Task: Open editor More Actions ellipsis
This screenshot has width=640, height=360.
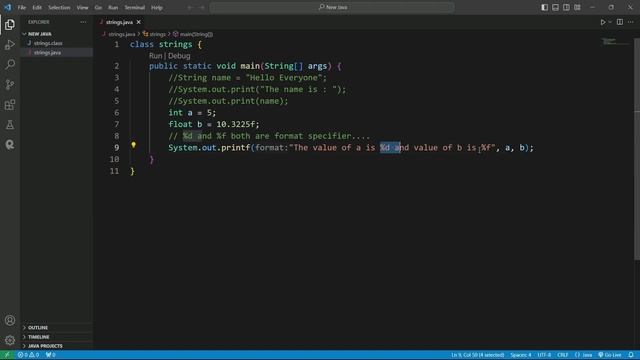Action: (631, 22)
